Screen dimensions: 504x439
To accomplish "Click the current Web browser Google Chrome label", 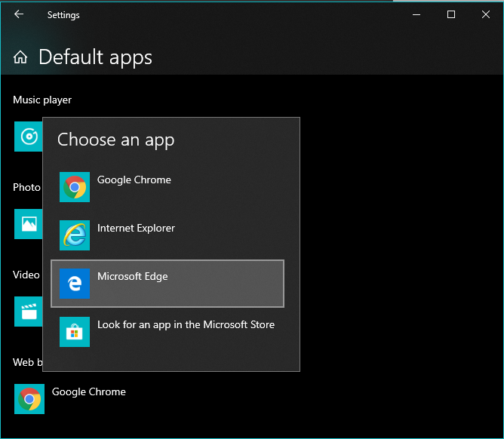I will click(89, 391).
